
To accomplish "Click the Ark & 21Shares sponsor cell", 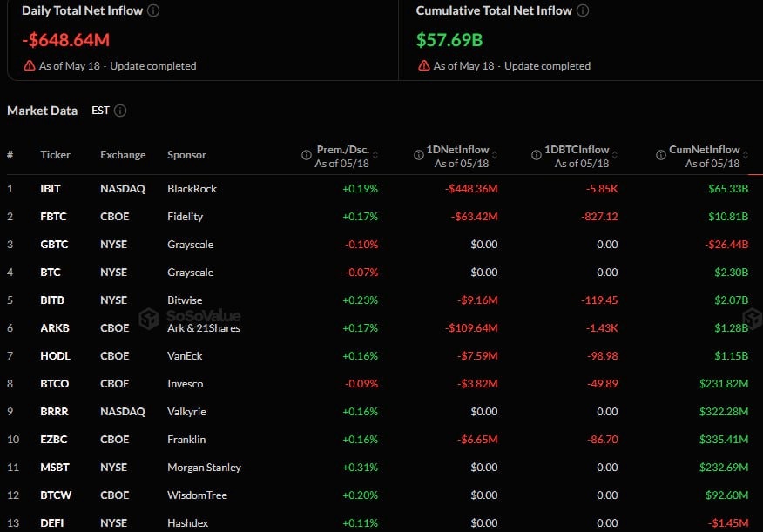I will [x=204, y=327].
